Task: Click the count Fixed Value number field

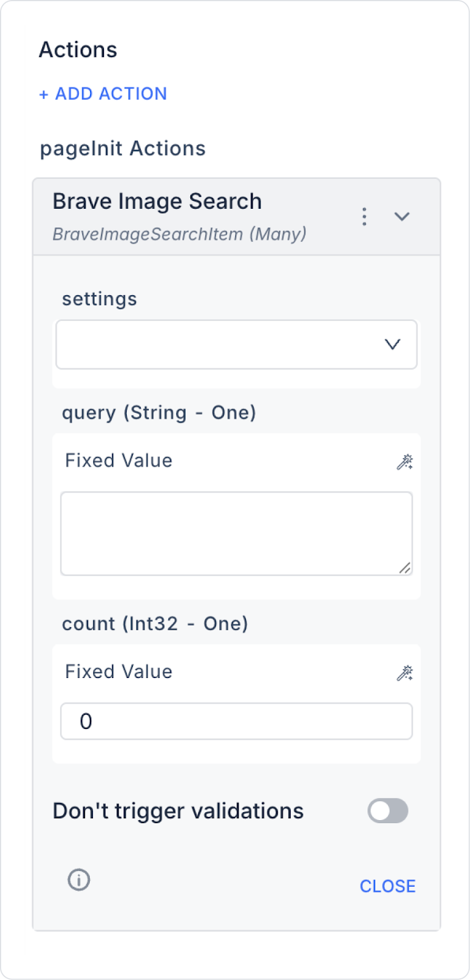Action: [236, 721]
